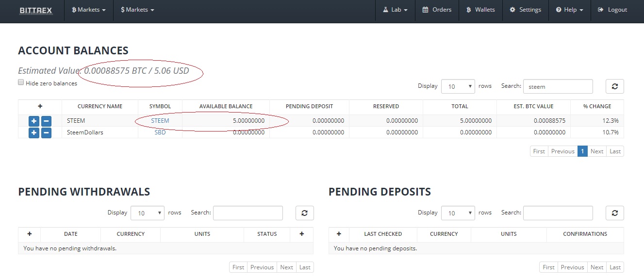Click 0.00088575 in EST. BTC VALUE column
Viewport: 644px width, 279px height.
click(x=549, y=120)
